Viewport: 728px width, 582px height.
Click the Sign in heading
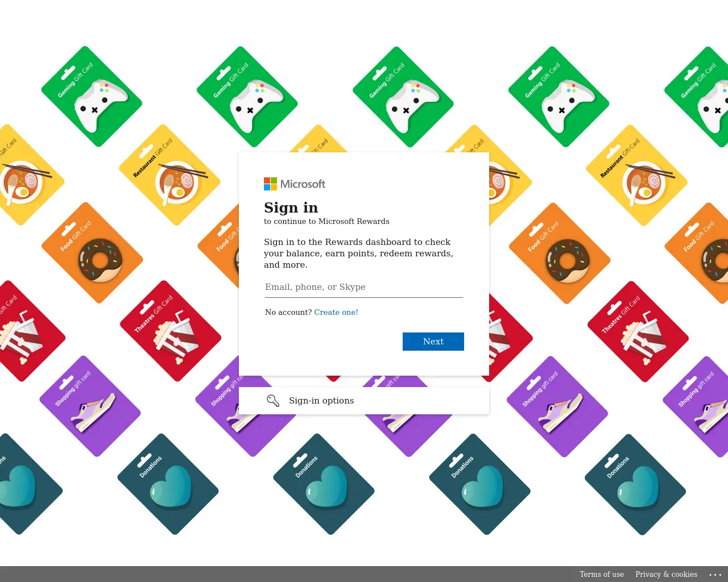pyautogui.click(x=291, y=207)
